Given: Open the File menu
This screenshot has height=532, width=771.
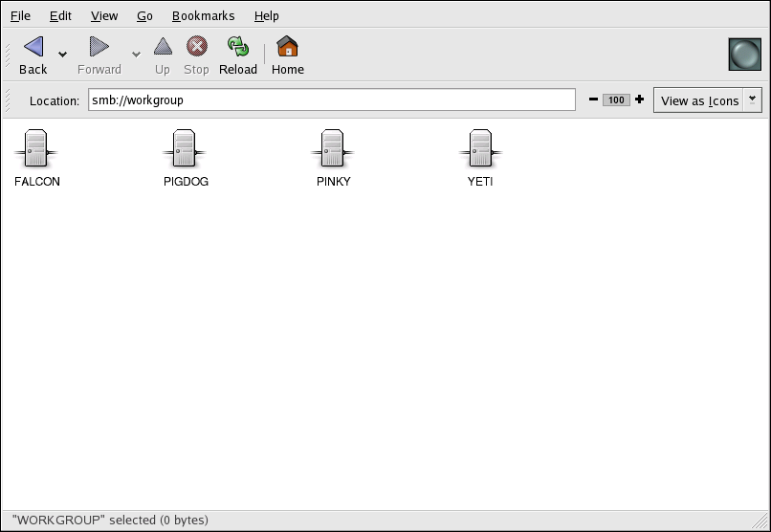Looking at the screenshot, I should point(20,15).
